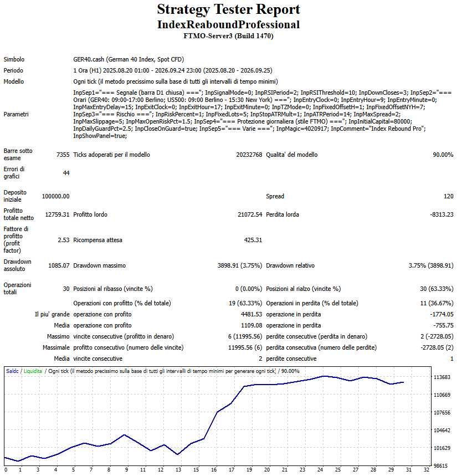
Task: Click the 'Ticks adoperati per il modello' label
Action: 112,155
